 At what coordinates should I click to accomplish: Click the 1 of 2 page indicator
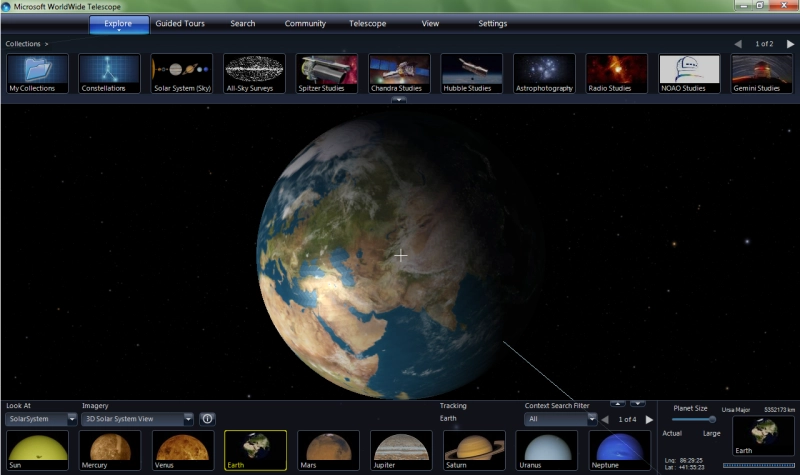tap(764, 44)
